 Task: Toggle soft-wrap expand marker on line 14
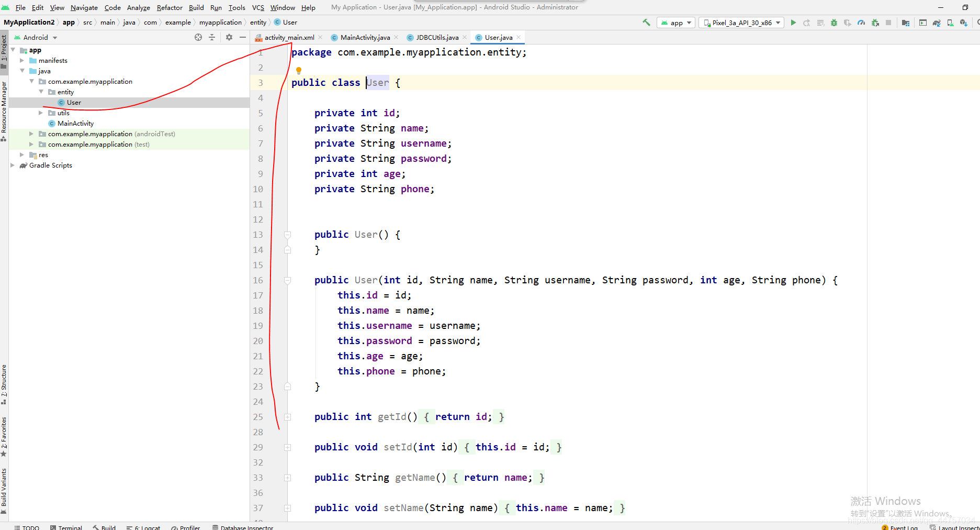287,250
